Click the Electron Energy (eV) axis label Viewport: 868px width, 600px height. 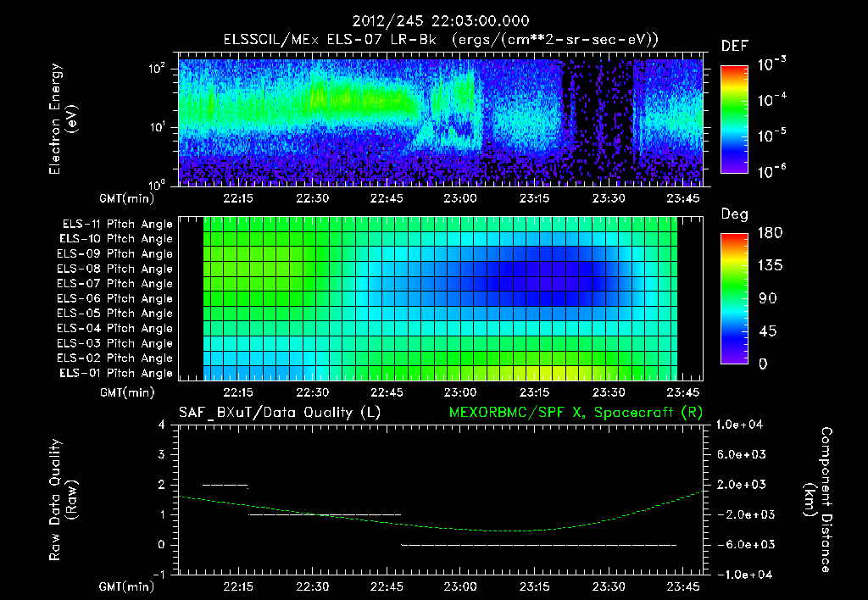point(63,119)
